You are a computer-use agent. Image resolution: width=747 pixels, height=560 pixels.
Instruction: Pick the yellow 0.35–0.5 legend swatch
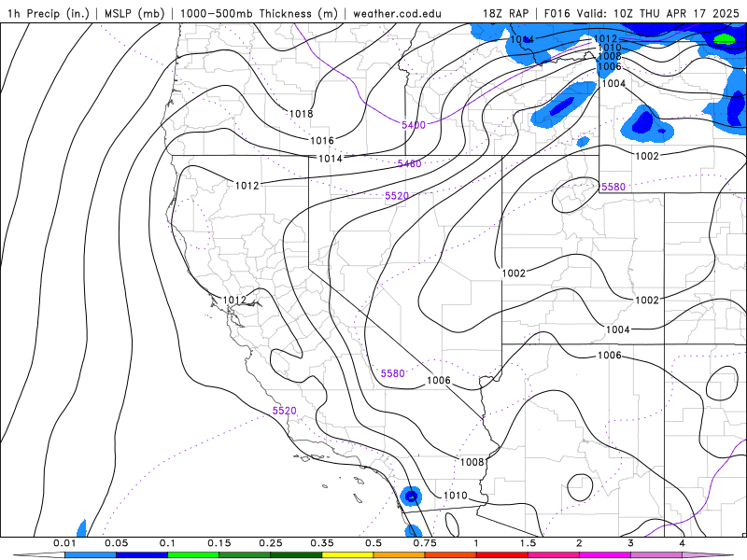(x=347, y=555)
